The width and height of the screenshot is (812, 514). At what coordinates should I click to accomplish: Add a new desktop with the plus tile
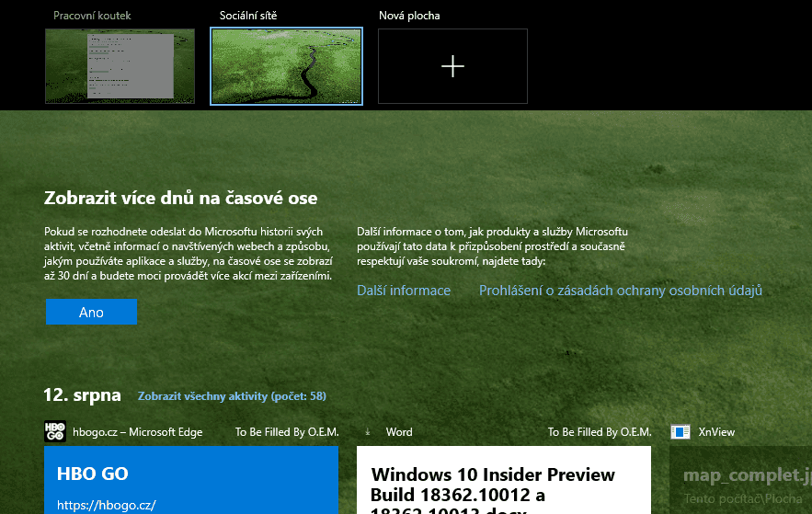click(452, 66)
